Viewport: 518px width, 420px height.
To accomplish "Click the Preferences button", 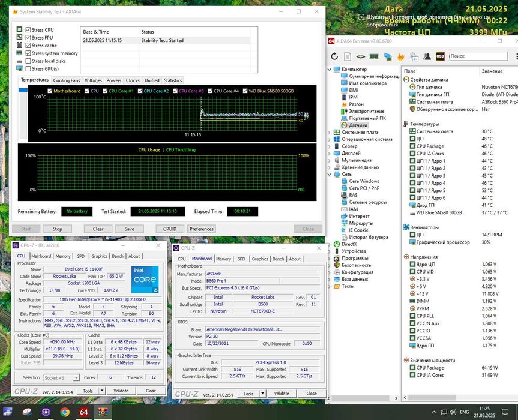I will click(202, 229).
